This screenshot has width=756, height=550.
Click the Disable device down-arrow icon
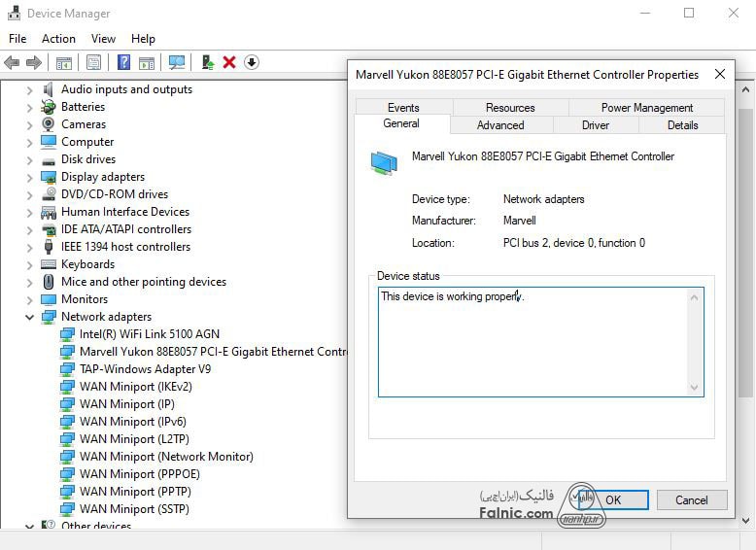[252, 62]
